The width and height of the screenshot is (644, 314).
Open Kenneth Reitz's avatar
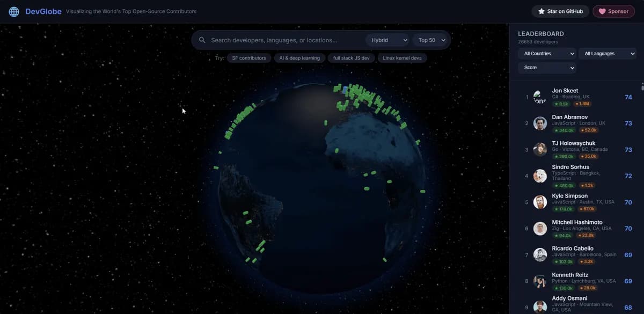point(540,281)
